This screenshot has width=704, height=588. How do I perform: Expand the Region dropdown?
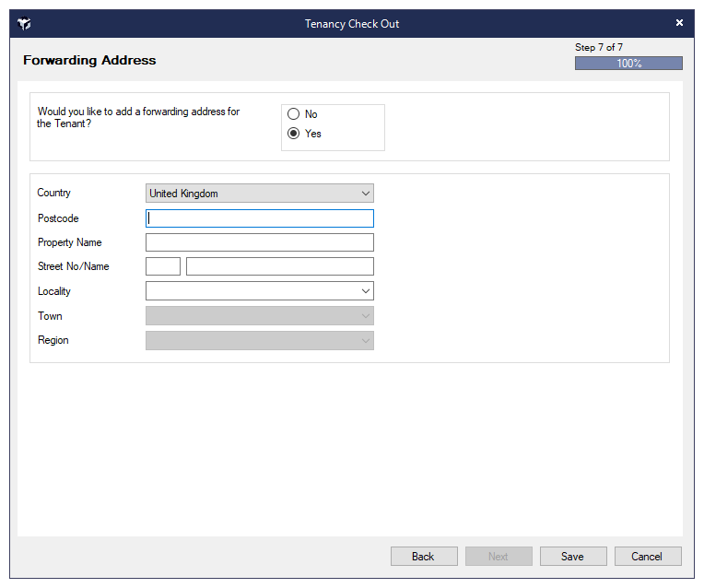[x=365, y=341]
